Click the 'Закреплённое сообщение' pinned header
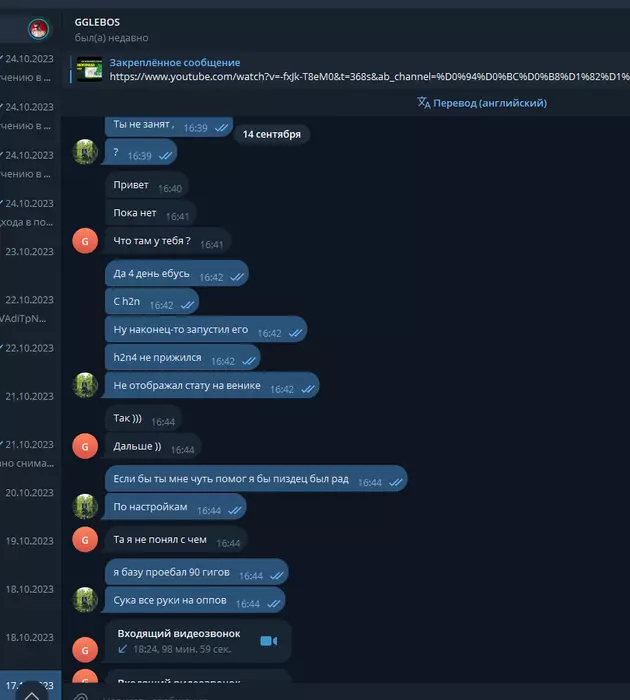Screen dimensions: 630x700 coord(175,62)
